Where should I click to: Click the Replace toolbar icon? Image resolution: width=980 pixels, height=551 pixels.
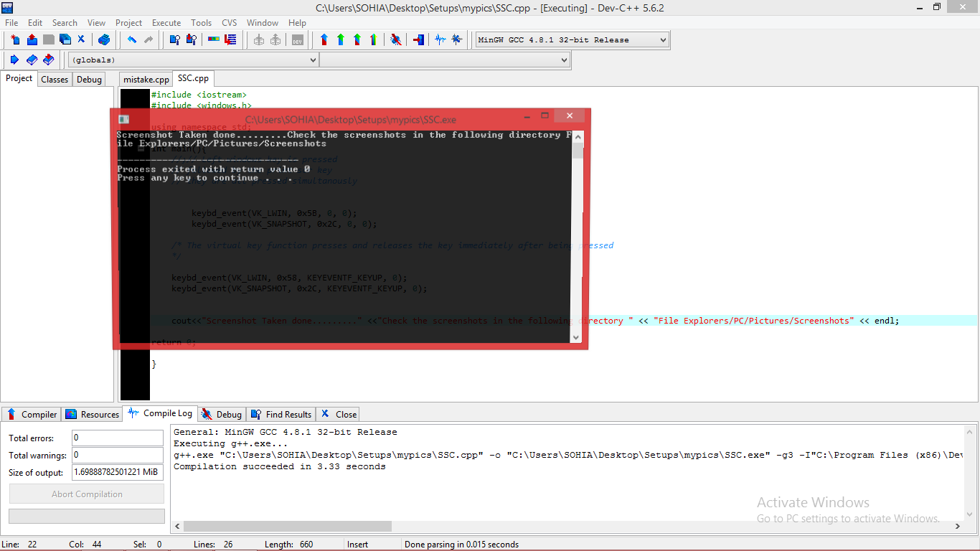pyautogui.click(x=192, y=39)
